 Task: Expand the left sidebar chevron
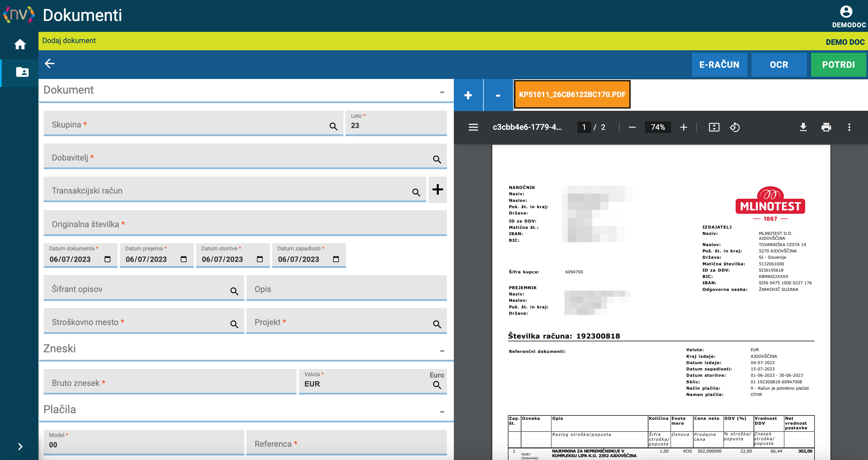20,447
